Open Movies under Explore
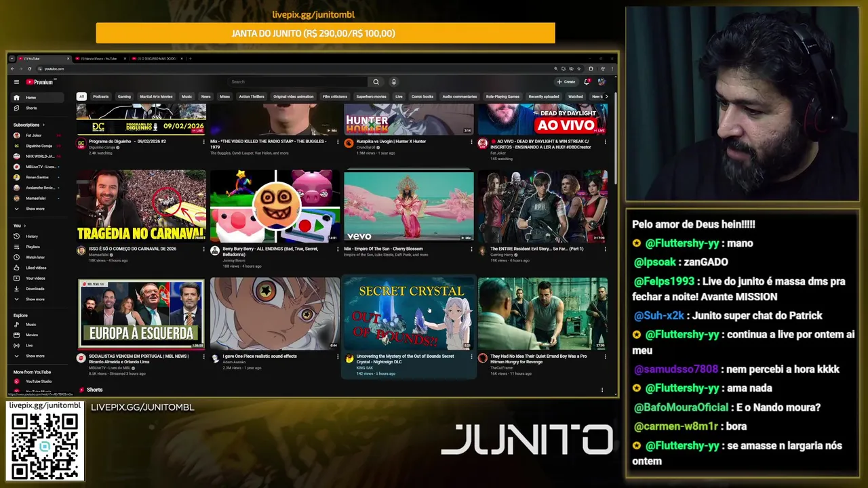 tap(37, 335)
